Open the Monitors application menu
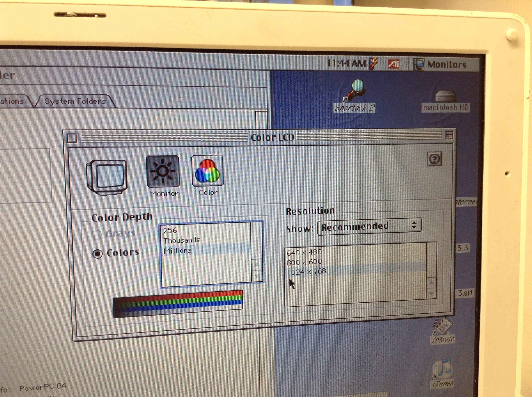This screenshot has width=532, height=397. pyautogui.click(x=440, y=64)
